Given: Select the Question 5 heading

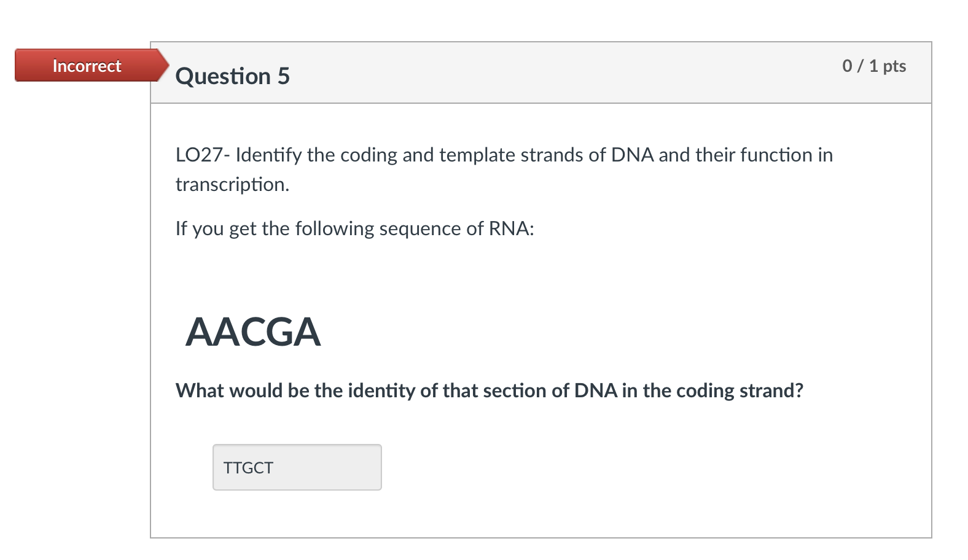Looking at the screenshot, I should click(232, 76).
